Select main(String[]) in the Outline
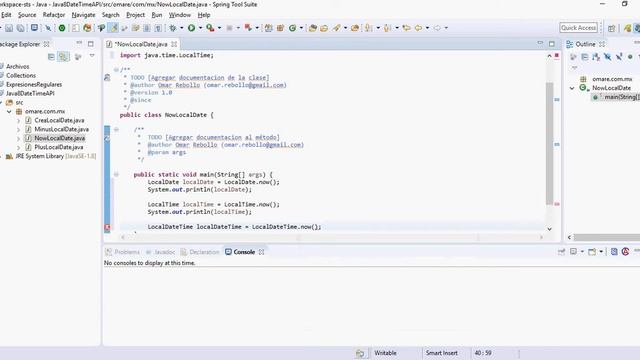 pos(617,97)
